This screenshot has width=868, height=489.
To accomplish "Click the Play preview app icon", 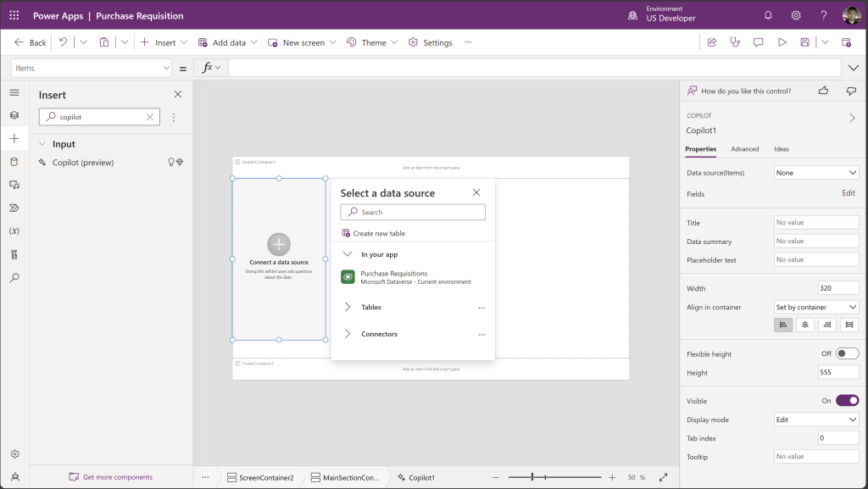I will click(782, 42).
